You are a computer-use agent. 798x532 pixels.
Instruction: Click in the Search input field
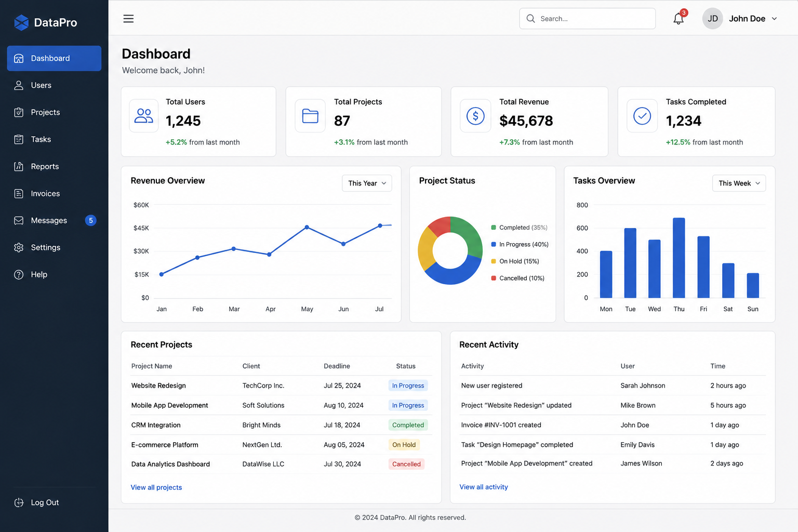click(x=588, y=19)
